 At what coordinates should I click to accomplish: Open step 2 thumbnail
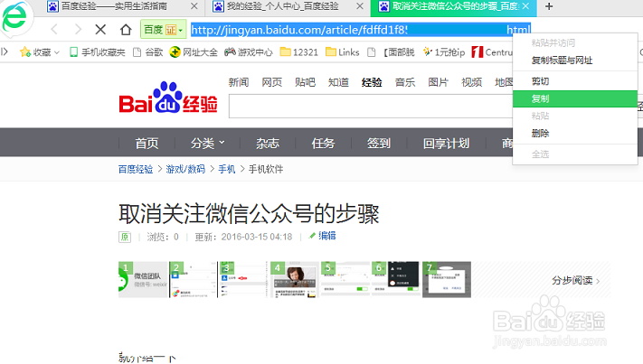tap(194, 280)
